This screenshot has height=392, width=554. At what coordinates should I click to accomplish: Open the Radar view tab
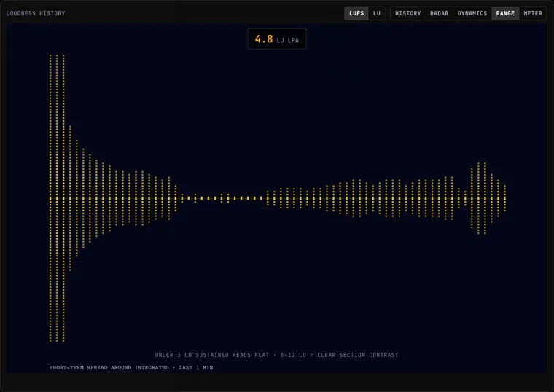pyautogui.click(x=439, y=13)
